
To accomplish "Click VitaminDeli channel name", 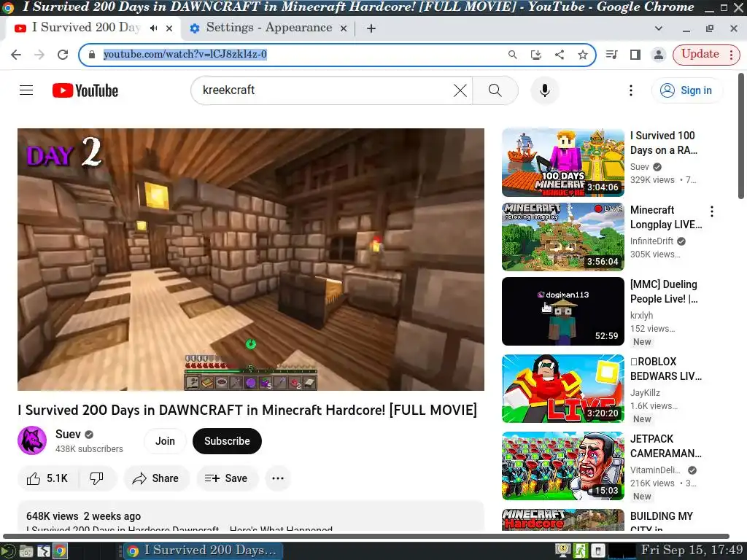I will click(x=655, y=470).
